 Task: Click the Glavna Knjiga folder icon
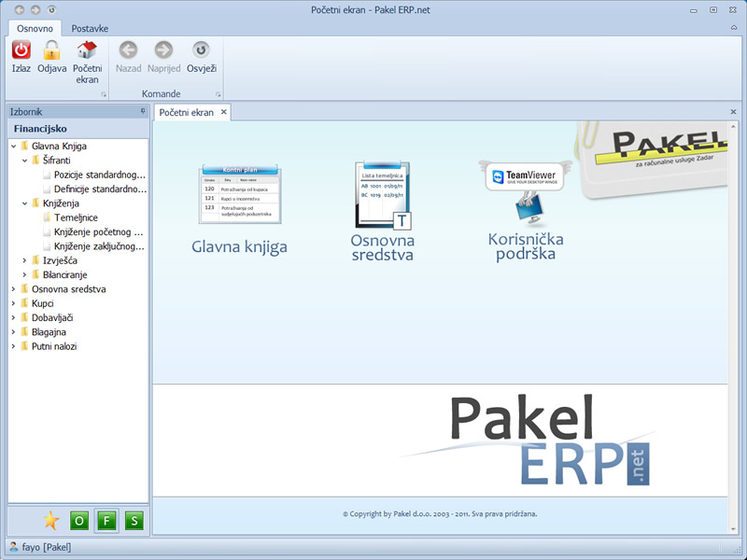[25, 146]
